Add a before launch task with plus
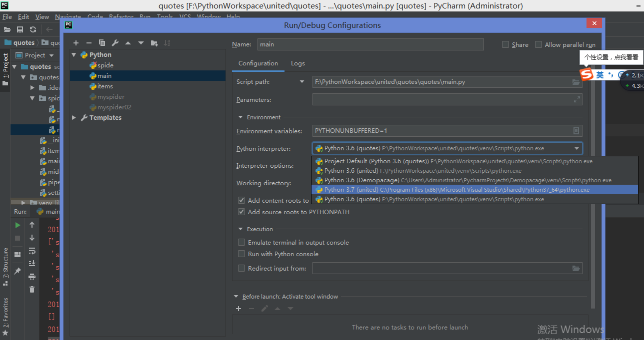644x340 pixels. 238,309
